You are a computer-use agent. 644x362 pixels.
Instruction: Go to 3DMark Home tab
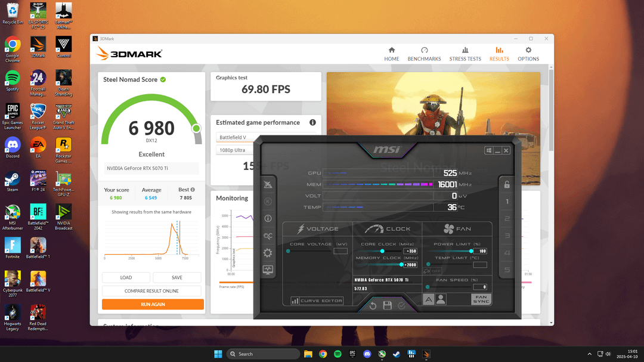click(x=391, y=54)
